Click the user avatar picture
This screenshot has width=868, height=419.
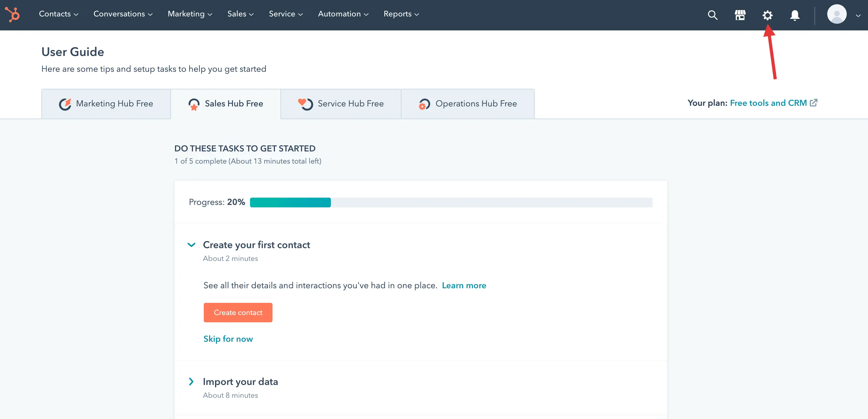pyautogui.click(x=837, y=14)
